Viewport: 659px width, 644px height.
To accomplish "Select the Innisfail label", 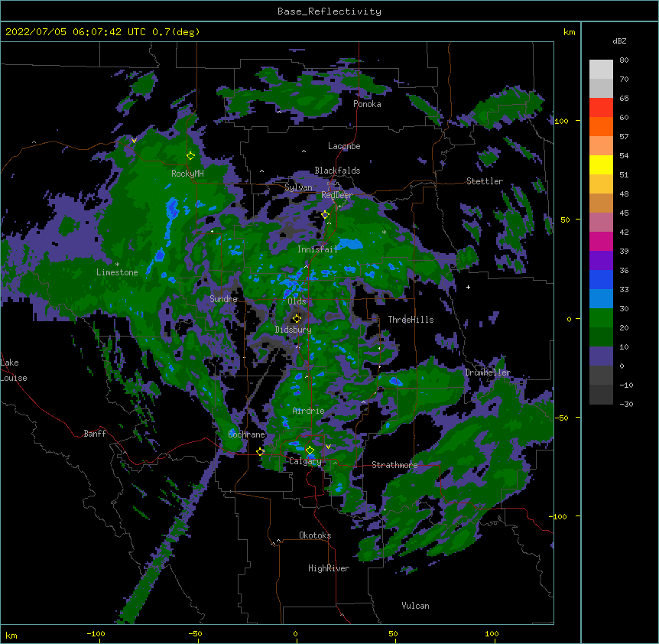I will [317, 249].
